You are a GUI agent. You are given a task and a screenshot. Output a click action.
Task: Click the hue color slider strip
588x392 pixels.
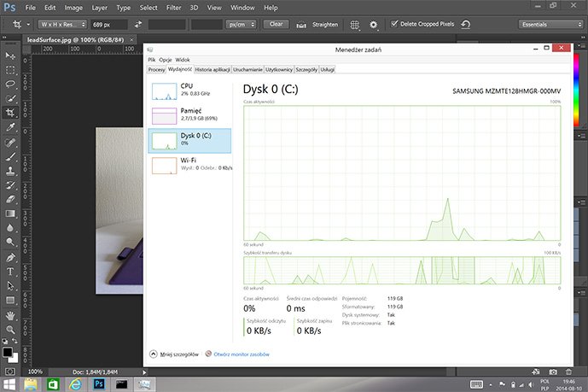(x=576, y=89)
